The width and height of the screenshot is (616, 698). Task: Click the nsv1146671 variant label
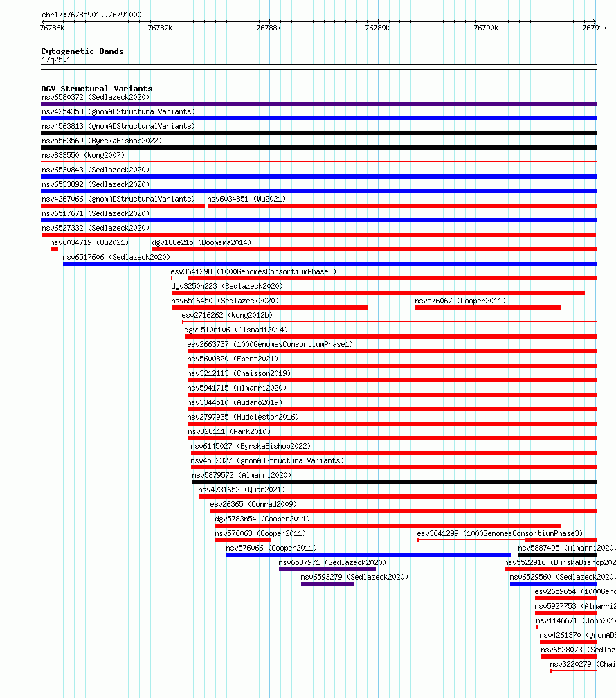click(x=576, y=620)
